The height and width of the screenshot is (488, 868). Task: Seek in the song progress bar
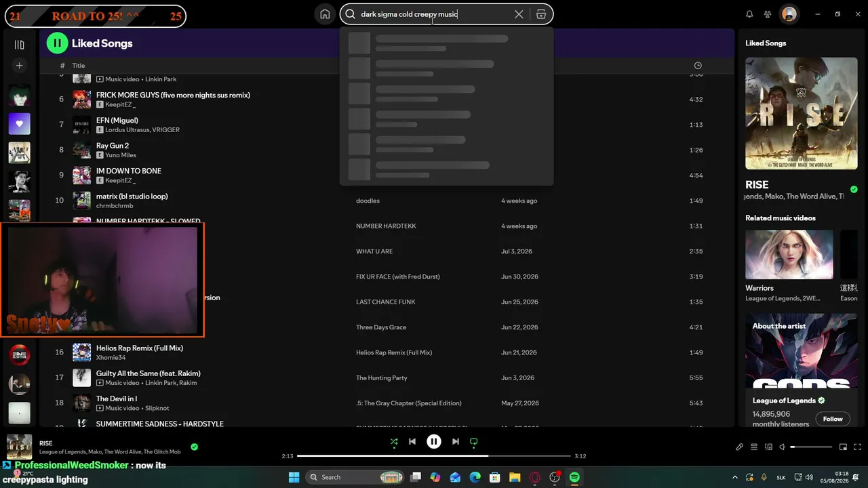pos(434,456)
